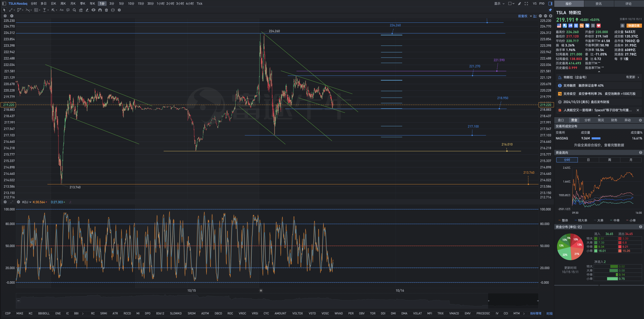Viewport: 644px width, 319px height.
Task: Open 指标管理 indicator management
Action: point(536,313)
